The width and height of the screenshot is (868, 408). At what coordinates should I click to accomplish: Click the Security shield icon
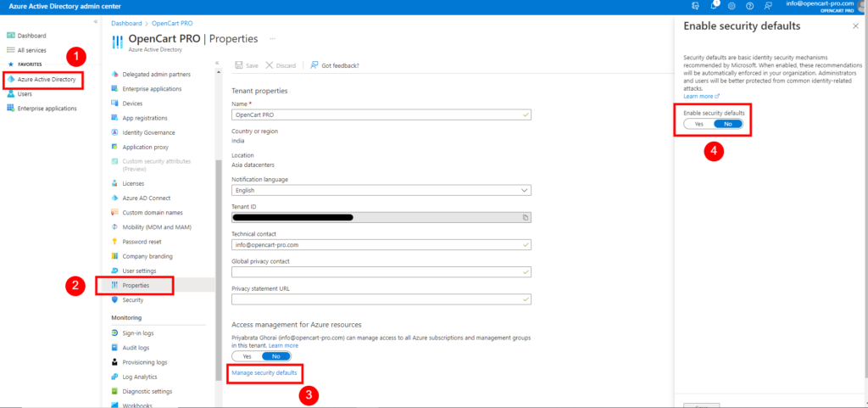click(115, 299)
